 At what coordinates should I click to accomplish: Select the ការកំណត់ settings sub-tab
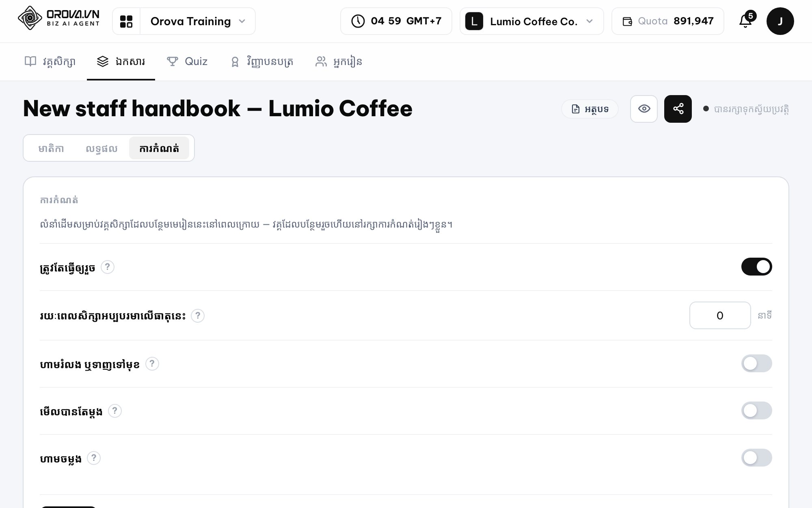pyautogui.click(x=159, y=148)
